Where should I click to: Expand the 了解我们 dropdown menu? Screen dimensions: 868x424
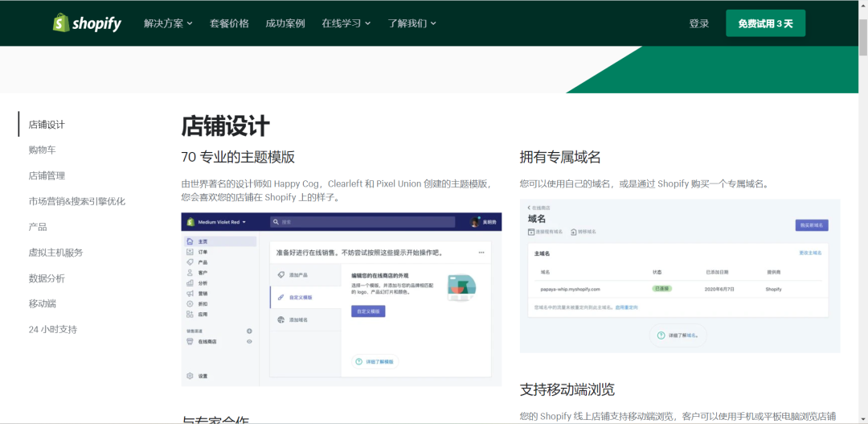(411, 23)
